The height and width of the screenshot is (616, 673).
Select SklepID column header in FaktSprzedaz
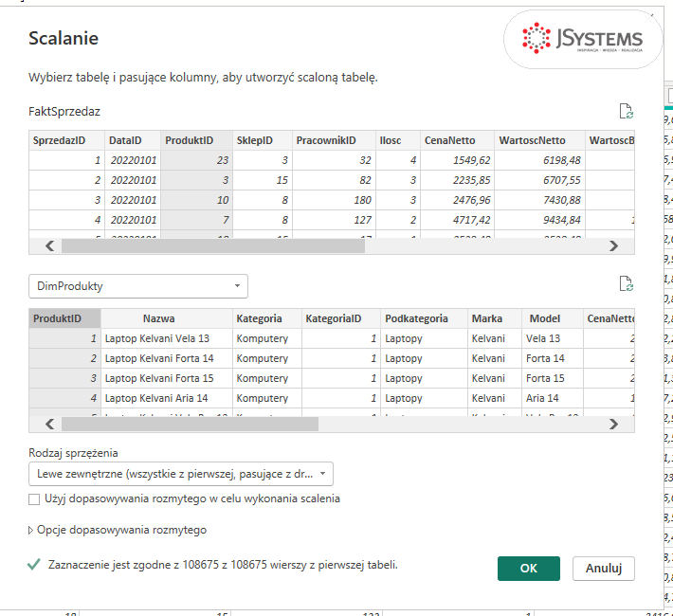tap(263, 140)
